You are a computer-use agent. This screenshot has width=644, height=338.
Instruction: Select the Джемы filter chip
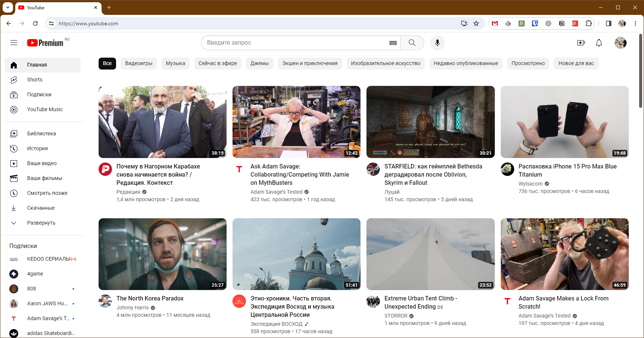point(260,64)
